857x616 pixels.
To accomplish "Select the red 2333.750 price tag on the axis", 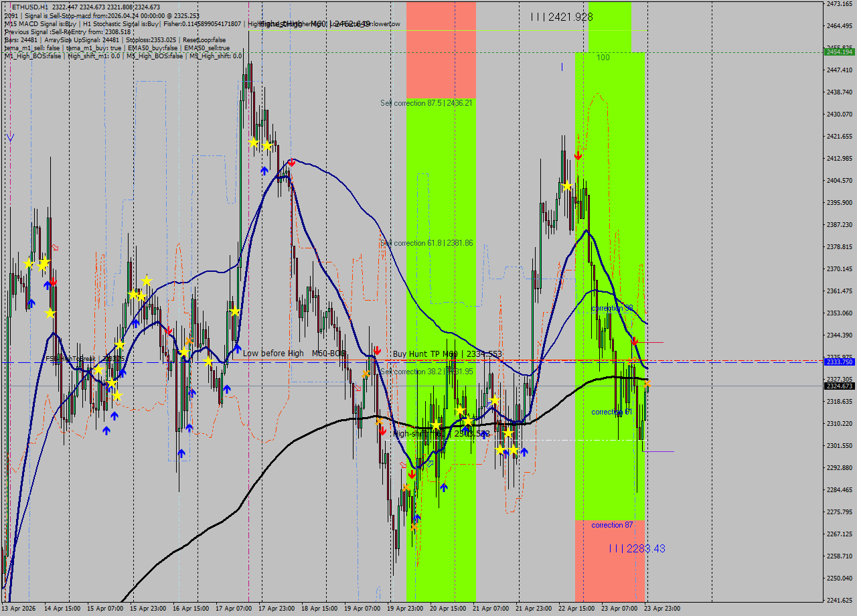I will (x=839, y=362).
